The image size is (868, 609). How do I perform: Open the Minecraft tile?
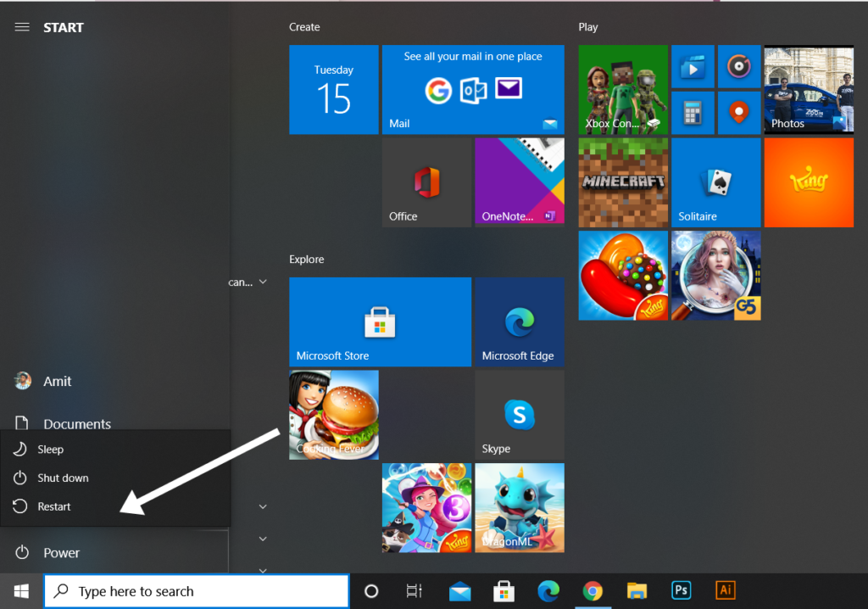[623, 182]
